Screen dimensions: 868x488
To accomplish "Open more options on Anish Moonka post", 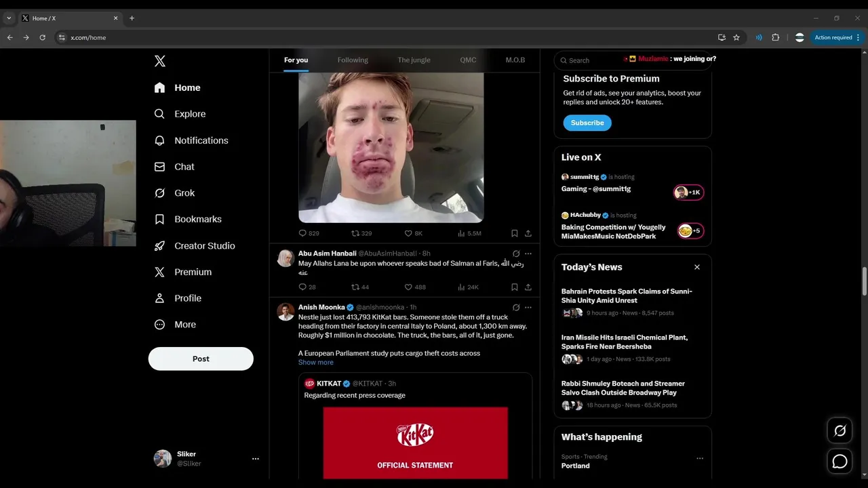I will (528, 308).
